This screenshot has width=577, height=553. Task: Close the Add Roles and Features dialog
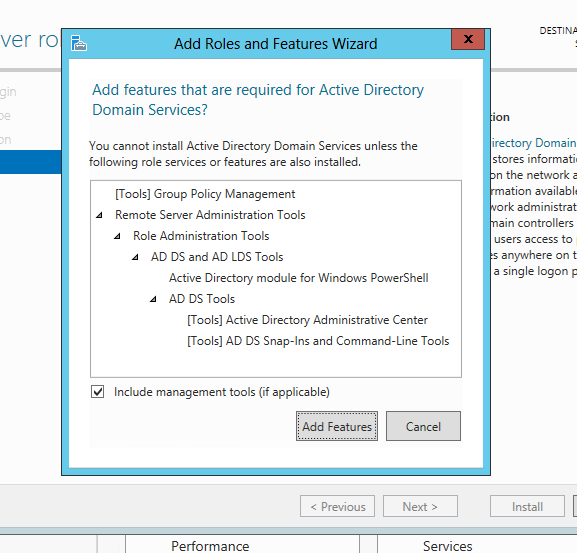pyautogui.click(x=468, y=39)
